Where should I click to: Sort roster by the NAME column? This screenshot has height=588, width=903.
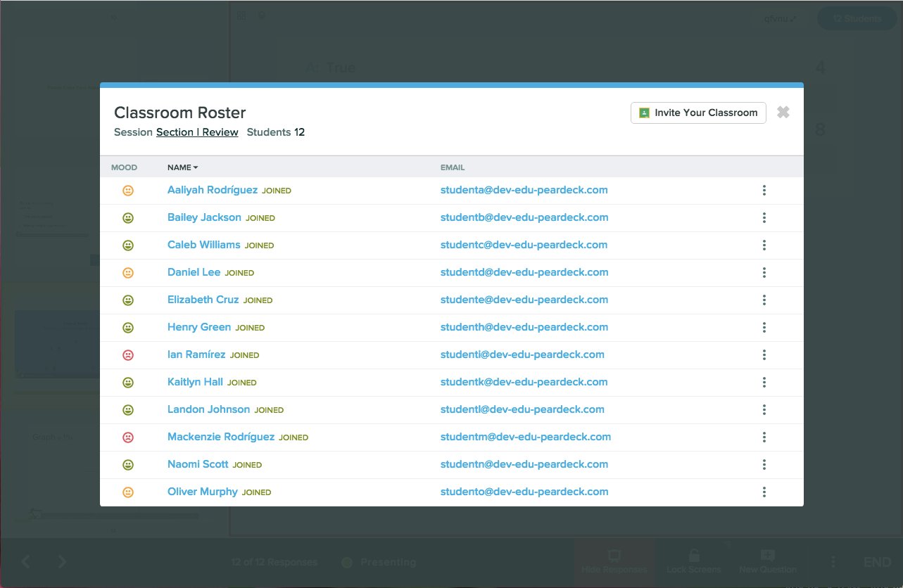(183, 167)
